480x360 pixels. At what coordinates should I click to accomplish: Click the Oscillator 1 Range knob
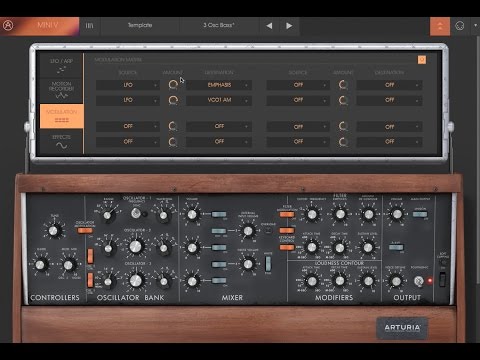[x=107, y=215]
